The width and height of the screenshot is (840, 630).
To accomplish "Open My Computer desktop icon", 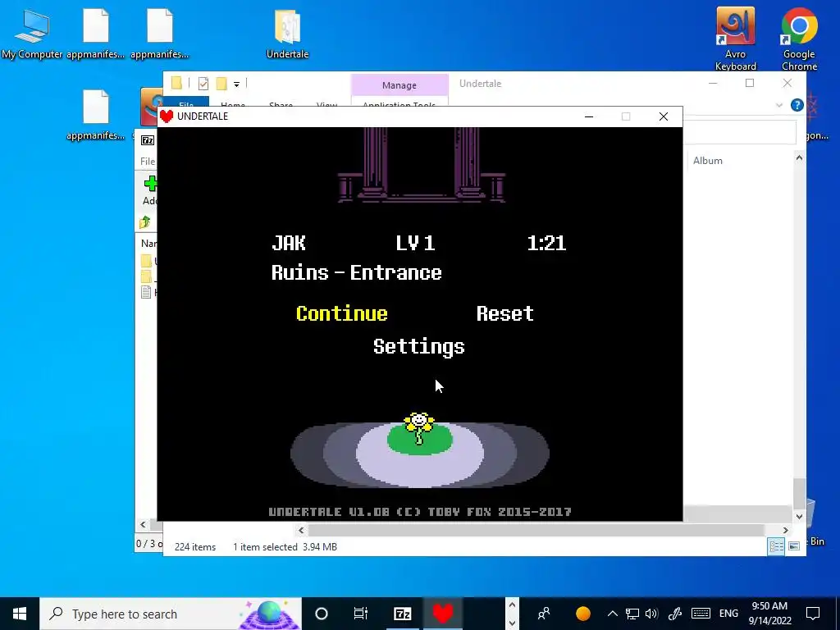I will tap(32, 34).
